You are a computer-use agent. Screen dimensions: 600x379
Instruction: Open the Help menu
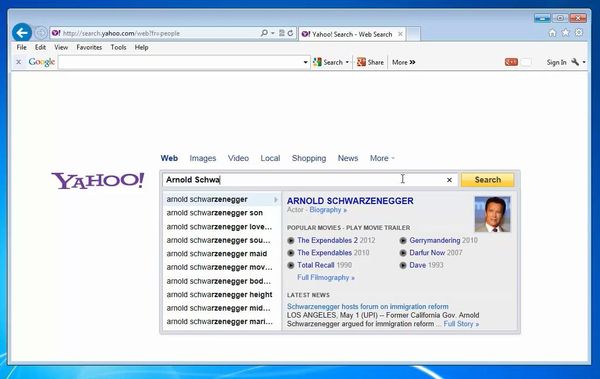pos(141,47)
